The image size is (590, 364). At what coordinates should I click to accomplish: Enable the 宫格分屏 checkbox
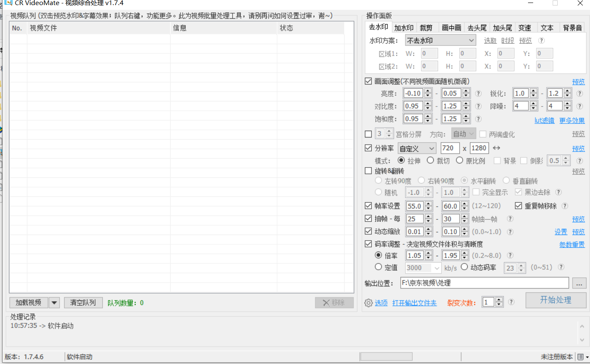[x=368, y=134]
